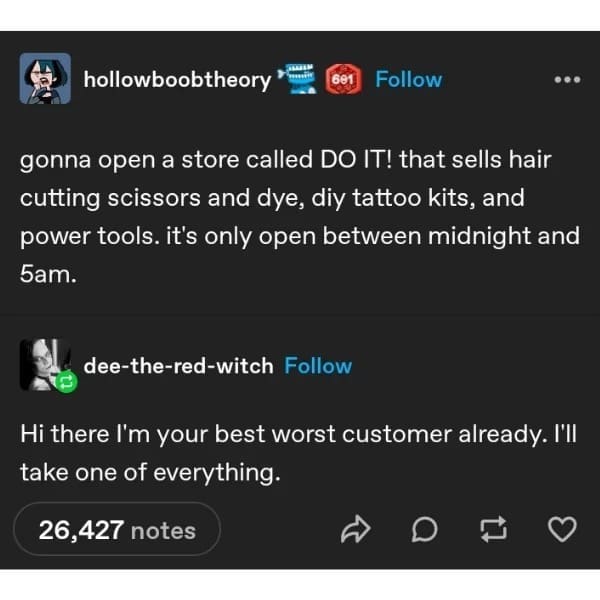
Task: Visit the dee-the-red-witch blog via username
Action: click(x=178, y=366)
